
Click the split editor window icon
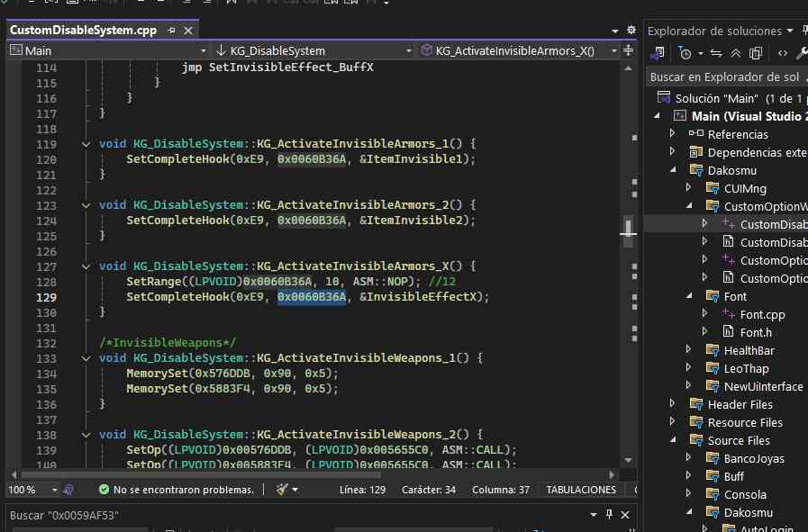pyautogui.click(x=628, y=50)
